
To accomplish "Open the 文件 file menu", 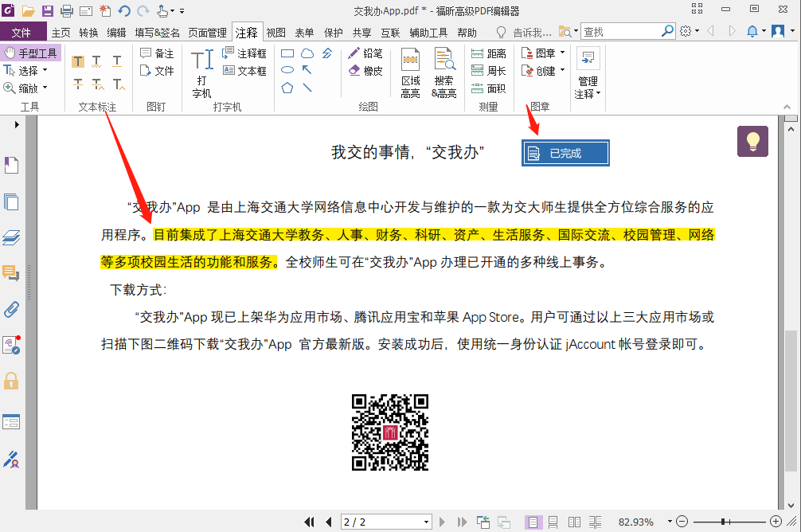I will point(21,32).
